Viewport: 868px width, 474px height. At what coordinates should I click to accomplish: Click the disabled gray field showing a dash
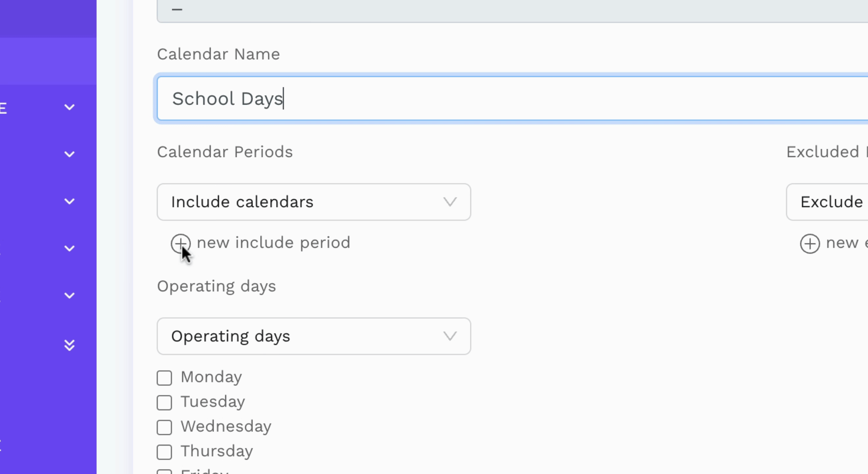[512, 11]
